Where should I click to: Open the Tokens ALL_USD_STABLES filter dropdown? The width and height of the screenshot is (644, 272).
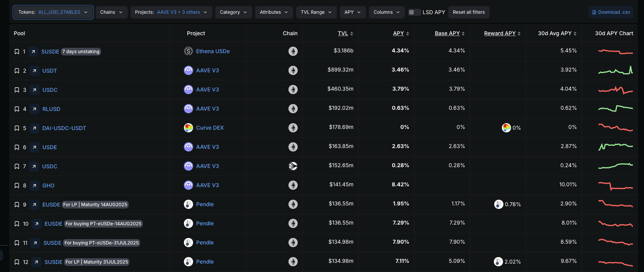click(x=53, y=12)
